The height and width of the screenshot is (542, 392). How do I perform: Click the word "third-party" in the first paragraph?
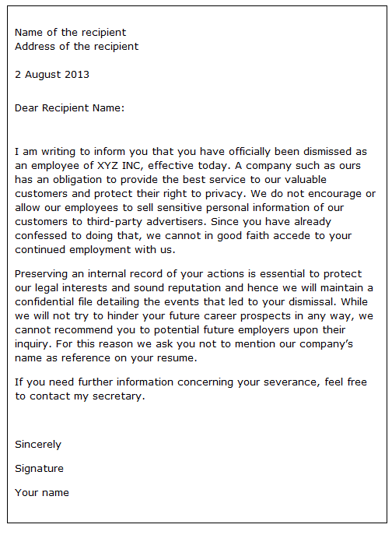[114, 222]
